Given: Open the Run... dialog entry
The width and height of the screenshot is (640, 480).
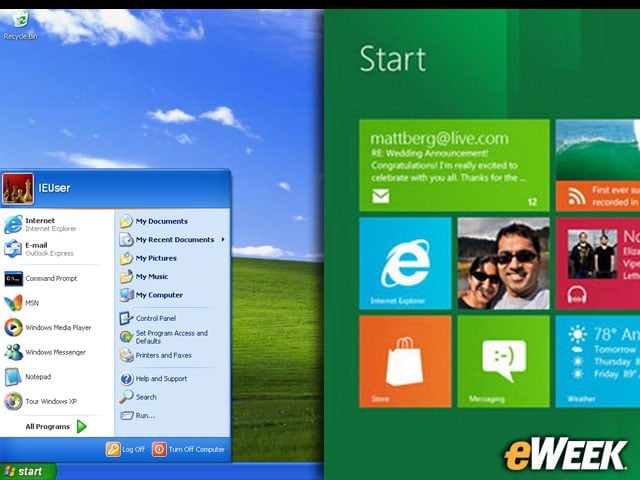Looking at the screenshot, I should pos(138,416).
